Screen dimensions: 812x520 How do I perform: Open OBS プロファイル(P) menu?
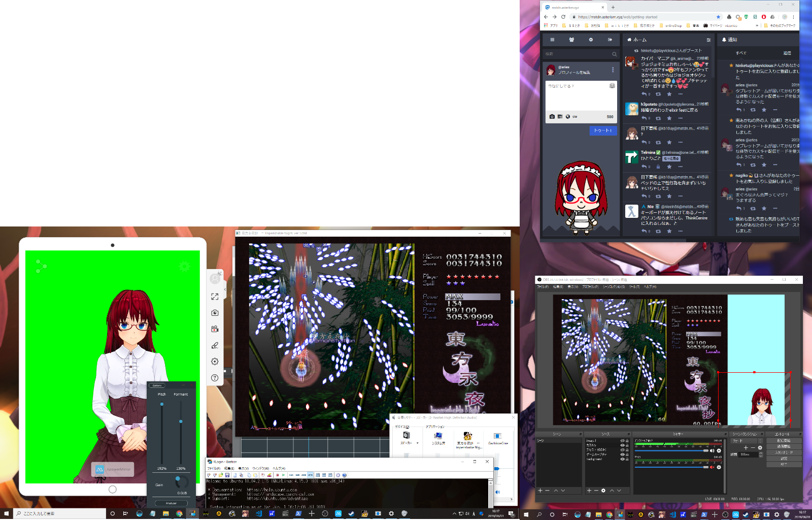pos(590,287)
